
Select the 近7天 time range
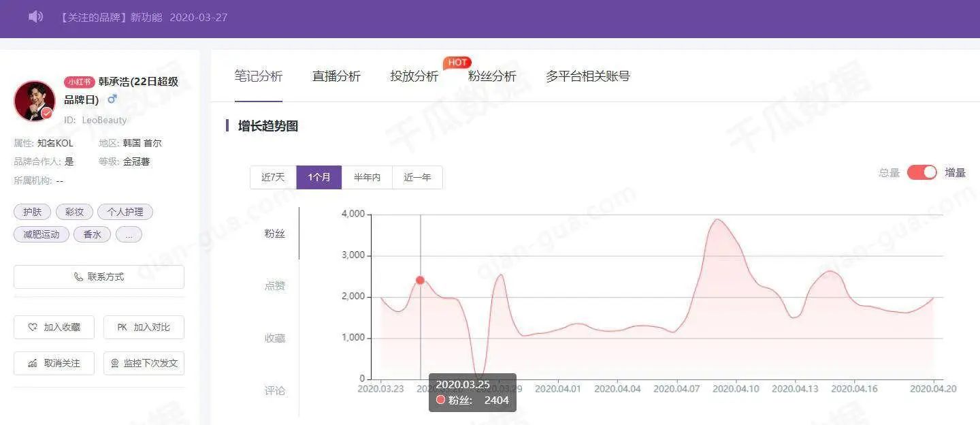click(x=273, y=177)
